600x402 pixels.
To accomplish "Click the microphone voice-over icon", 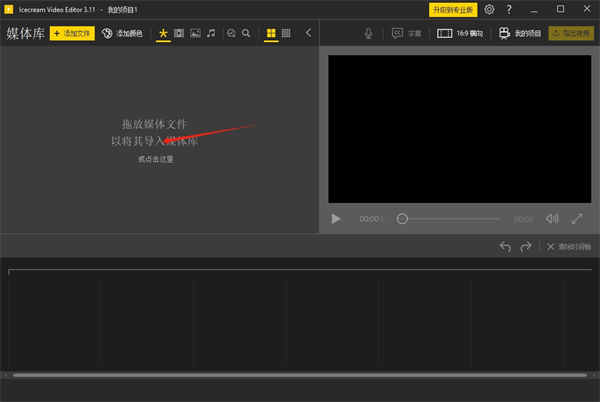I will [369, 33].
